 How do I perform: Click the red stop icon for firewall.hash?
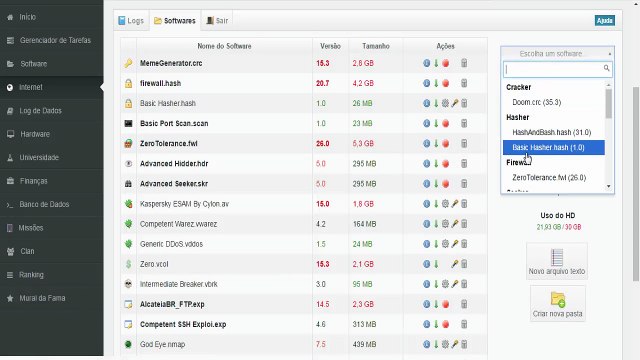tap(445, 83)
